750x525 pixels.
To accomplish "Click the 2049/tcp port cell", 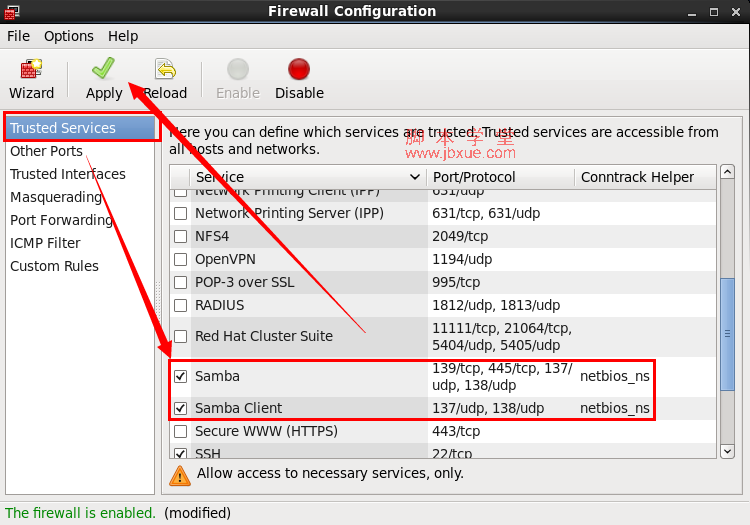I will pos(460,236).
